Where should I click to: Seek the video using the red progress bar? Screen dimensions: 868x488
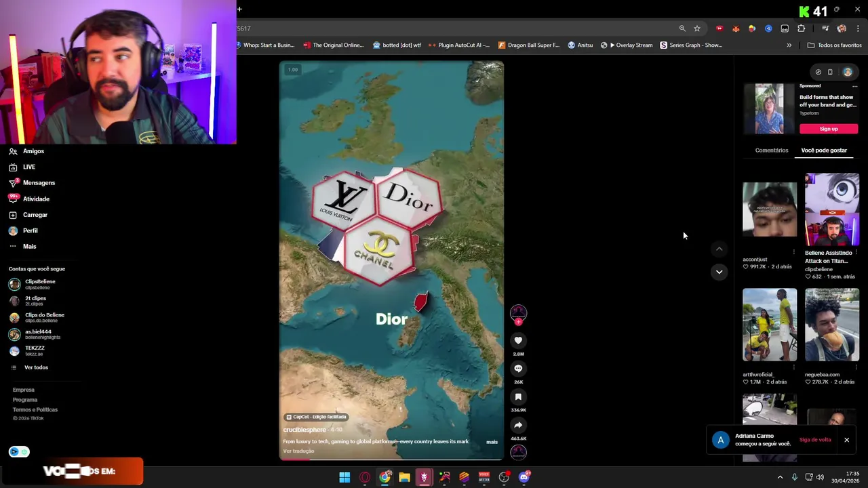391,459
